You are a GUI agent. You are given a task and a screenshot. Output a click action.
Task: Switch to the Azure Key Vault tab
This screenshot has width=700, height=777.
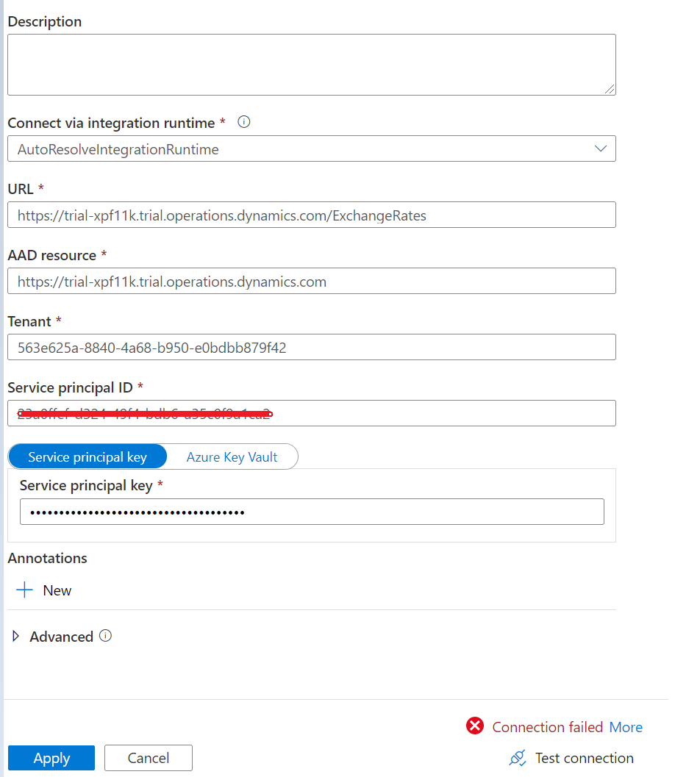pos(232,456)
